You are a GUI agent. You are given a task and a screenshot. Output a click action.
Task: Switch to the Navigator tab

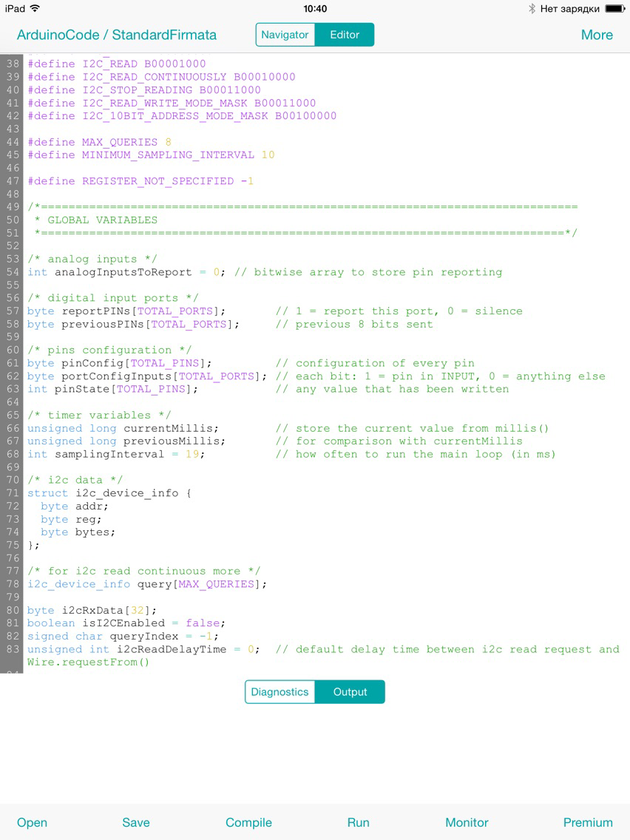(x=286, y=34)
